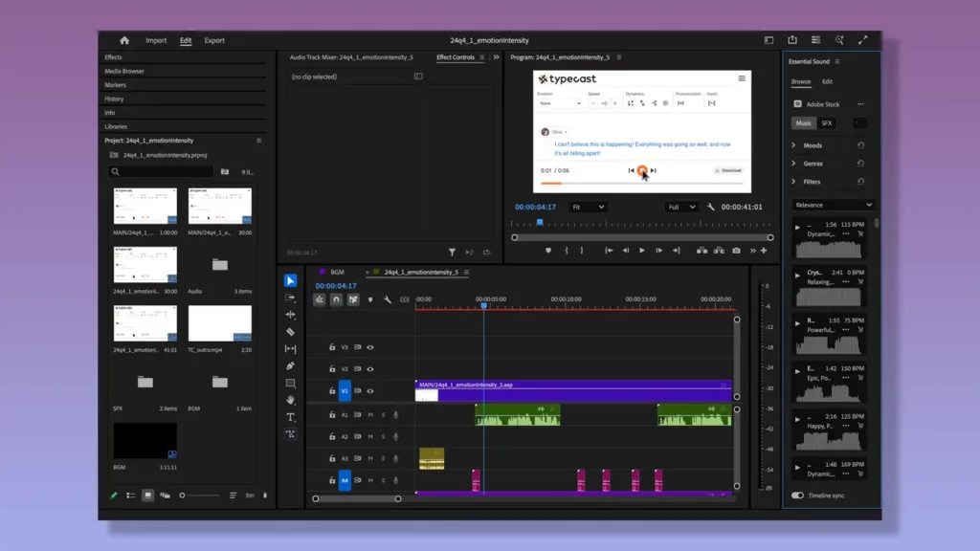
Task: Toggle Timeline sync switch
Action: (797, 496)
